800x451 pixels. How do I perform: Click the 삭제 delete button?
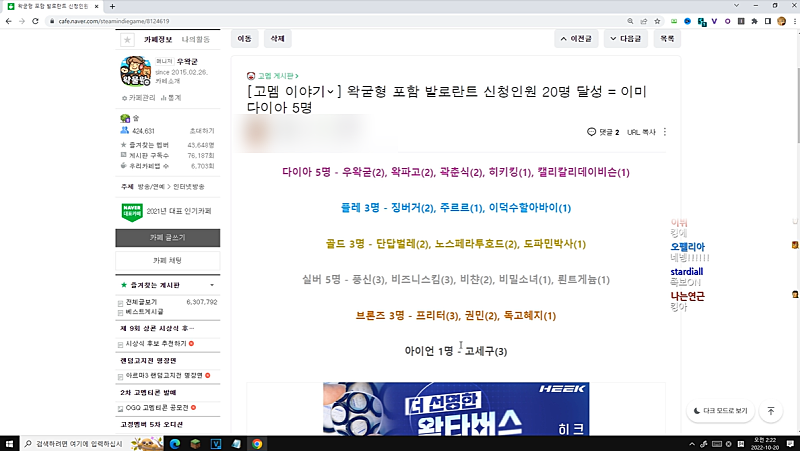tap(278, 39)
